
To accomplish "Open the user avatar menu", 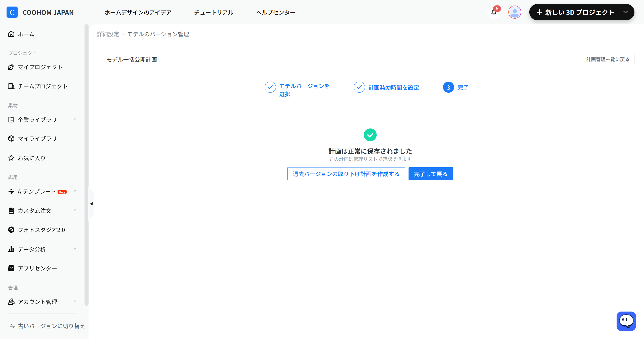I will [515, 12].
